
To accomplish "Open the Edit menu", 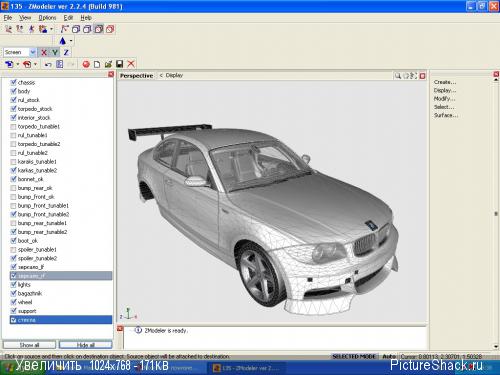I will pyautogui.click(x=68, y=18).
